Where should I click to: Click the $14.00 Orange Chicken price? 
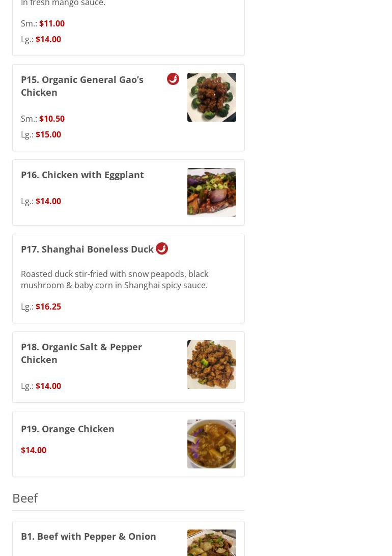(x=34, y=450)
